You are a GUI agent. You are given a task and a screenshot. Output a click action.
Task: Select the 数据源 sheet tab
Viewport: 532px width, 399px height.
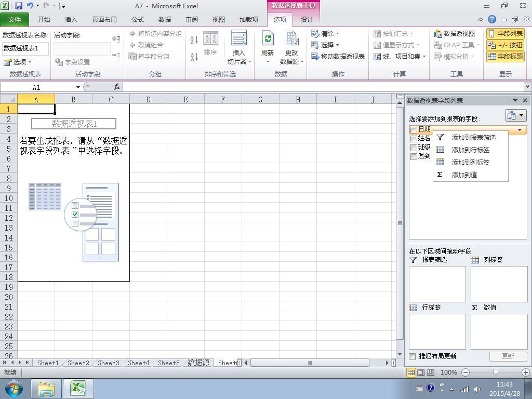[x=199, y=363]
